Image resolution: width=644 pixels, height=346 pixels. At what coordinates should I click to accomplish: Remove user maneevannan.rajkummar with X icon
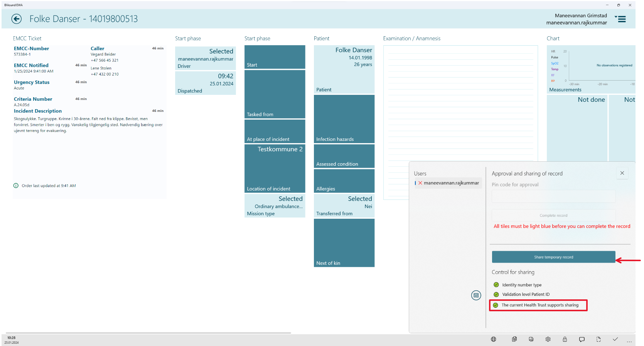[420, 183]
